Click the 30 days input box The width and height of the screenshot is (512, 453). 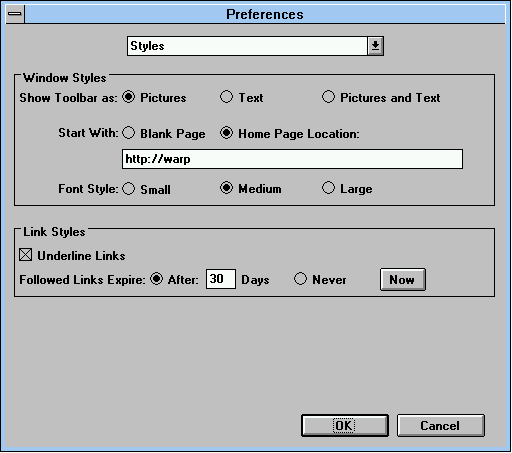(221, 279)
